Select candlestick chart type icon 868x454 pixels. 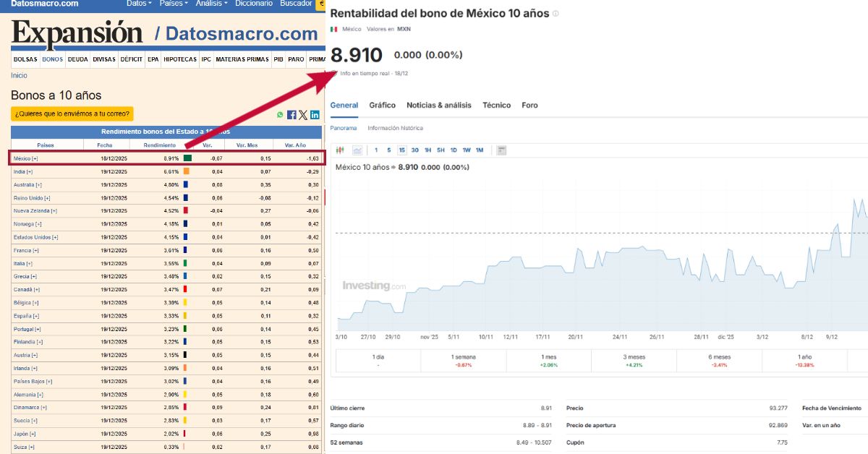(x=340, y=150)
